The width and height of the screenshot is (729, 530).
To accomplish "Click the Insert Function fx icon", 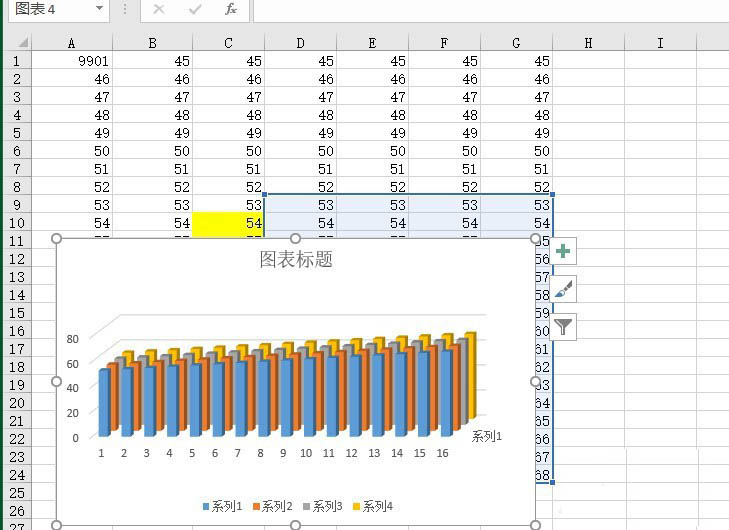I will pyautogui.click(x=231, y=9).
